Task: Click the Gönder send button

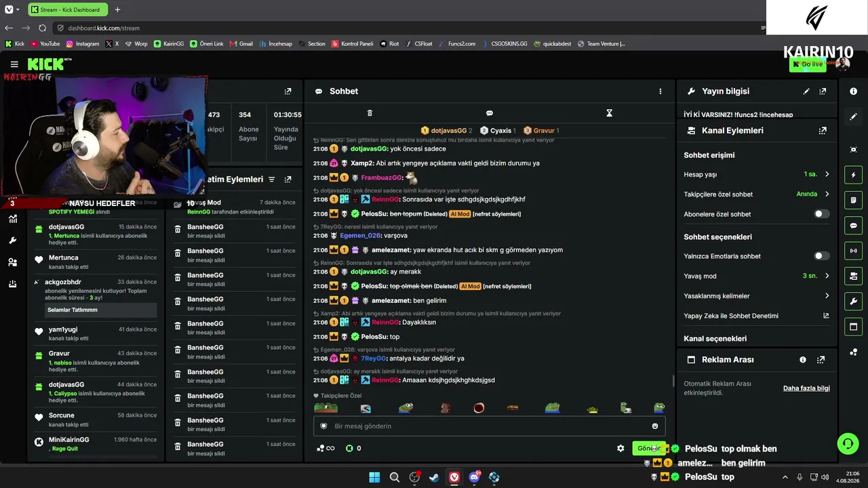Action: (649, 448)
